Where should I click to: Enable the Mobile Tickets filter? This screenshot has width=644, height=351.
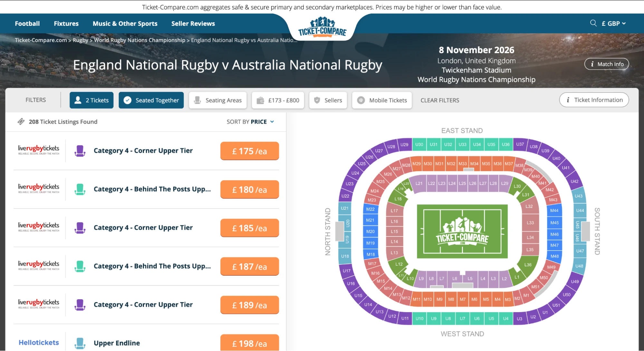382,100
